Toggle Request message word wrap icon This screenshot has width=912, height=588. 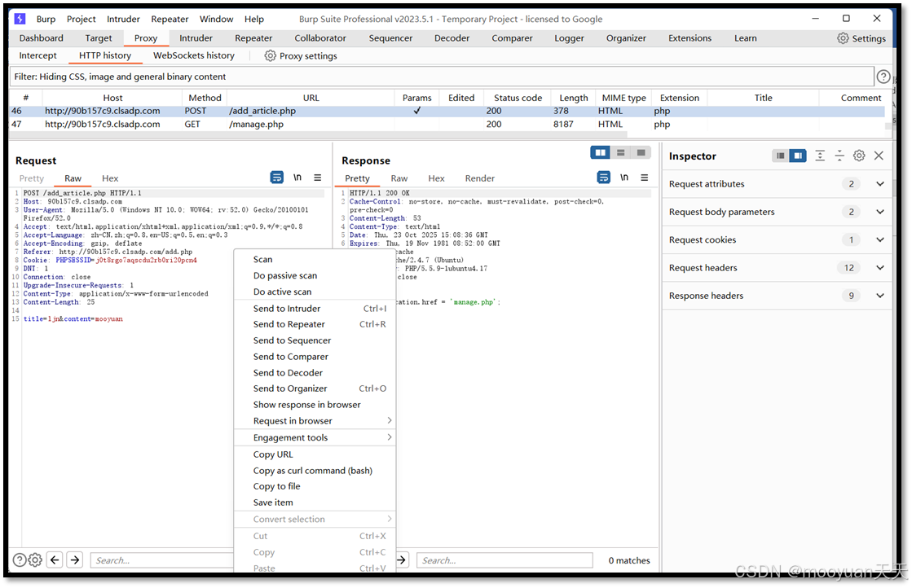[x=277, y=178]
